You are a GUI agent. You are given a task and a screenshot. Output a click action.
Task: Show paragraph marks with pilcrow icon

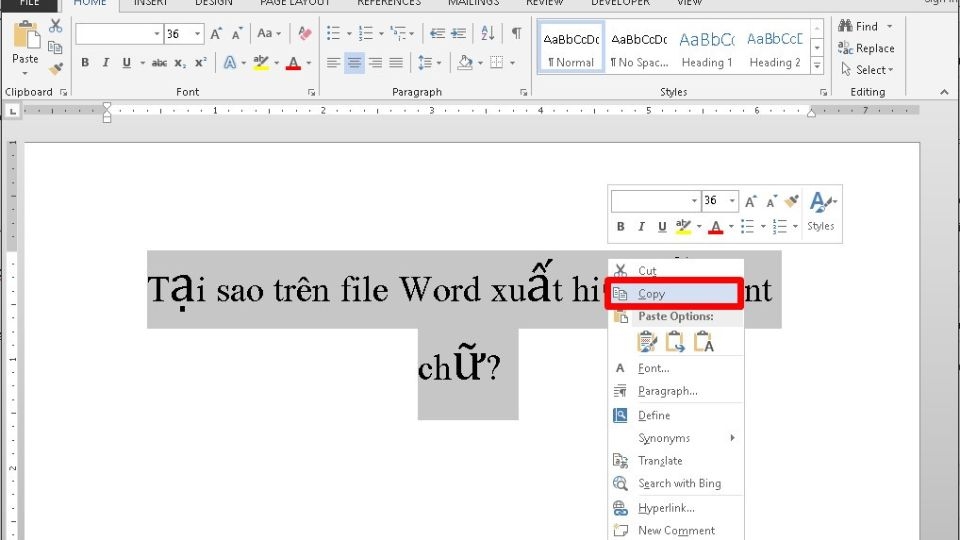click(517, 33)
